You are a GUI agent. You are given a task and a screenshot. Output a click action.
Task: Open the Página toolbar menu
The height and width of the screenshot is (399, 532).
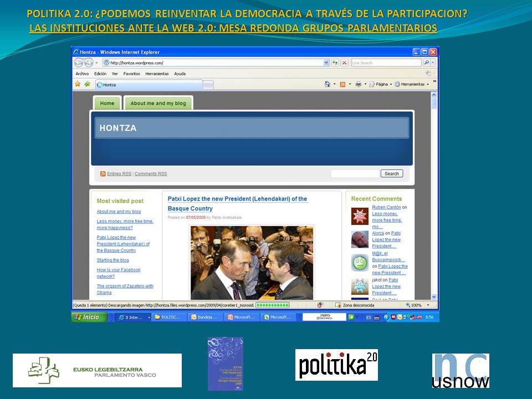pyautogui.click(x=380, y=84)
